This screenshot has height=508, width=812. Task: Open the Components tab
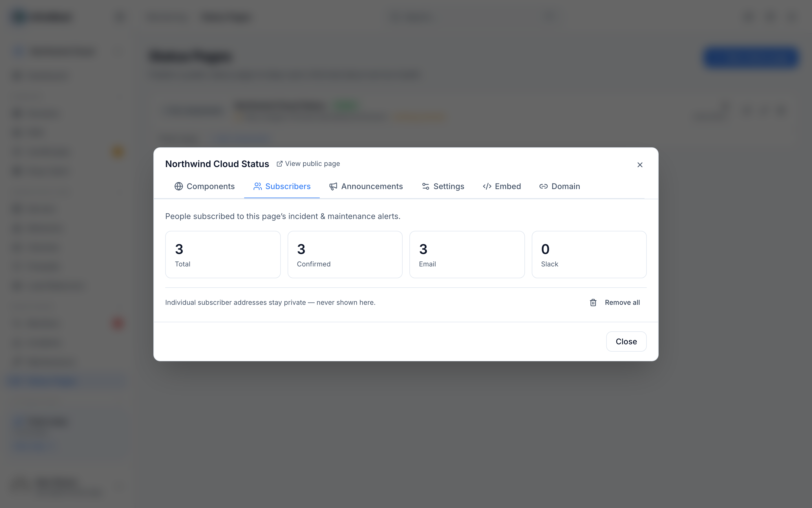[204, 187]
